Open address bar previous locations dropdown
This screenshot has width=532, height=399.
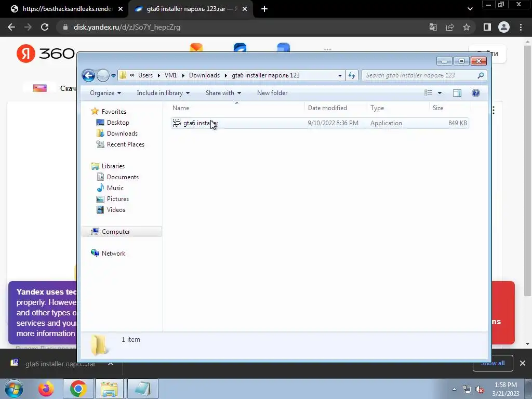click(x=340, y=76)
